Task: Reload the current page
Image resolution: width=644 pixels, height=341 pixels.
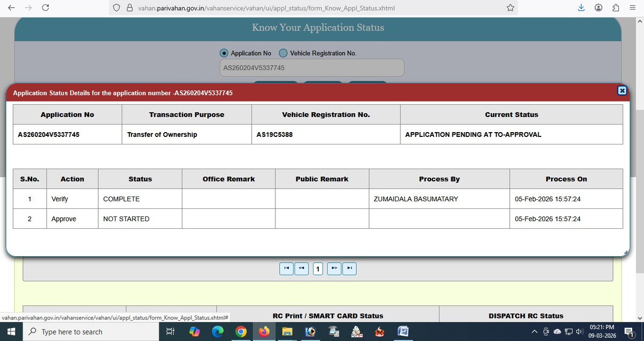Action: click(x=46, y=8)
